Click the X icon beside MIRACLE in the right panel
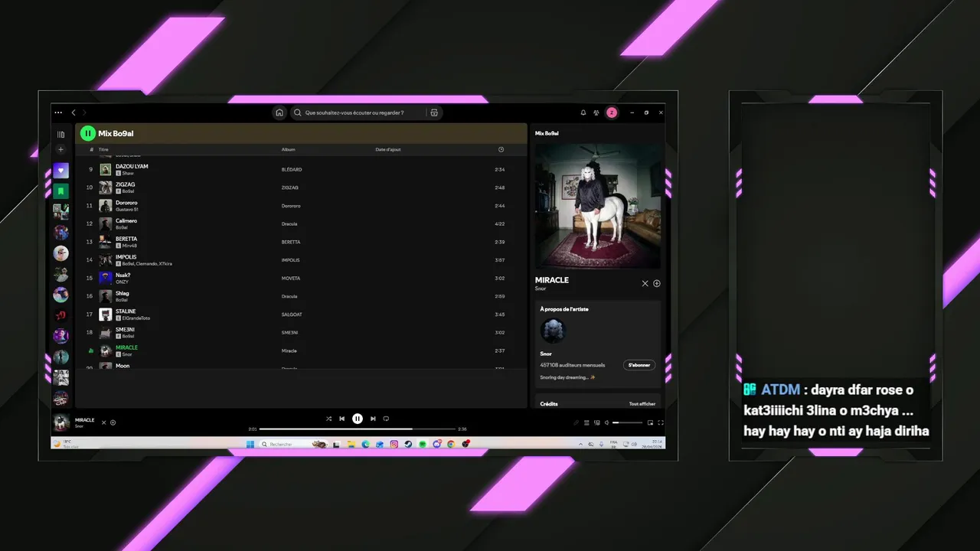Screen dimensions: 980x551 tap(645, 283)
